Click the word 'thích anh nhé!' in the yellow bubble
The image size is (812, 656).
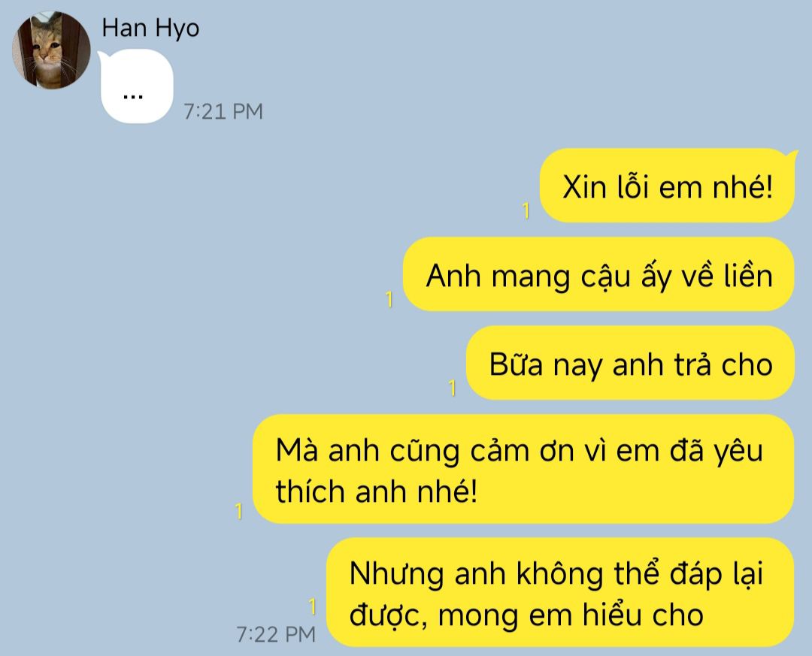376,491
